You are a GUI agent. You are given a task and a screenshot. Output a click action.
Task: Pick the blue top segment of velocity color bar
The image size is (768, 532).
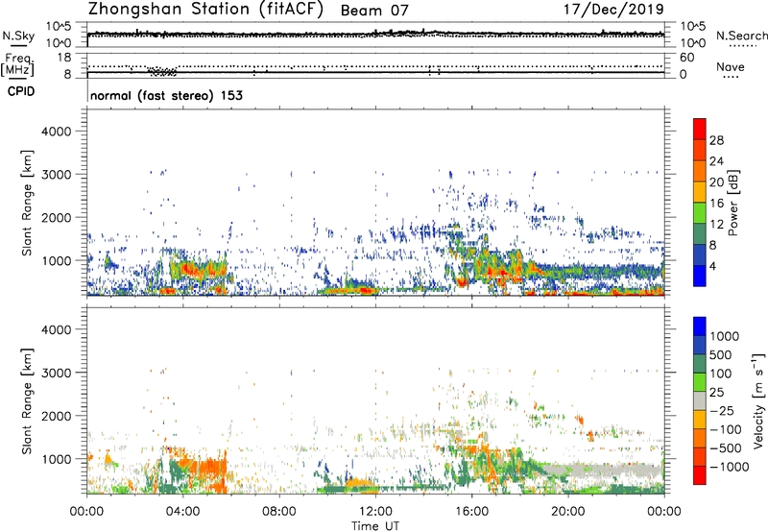pos(700,326)
